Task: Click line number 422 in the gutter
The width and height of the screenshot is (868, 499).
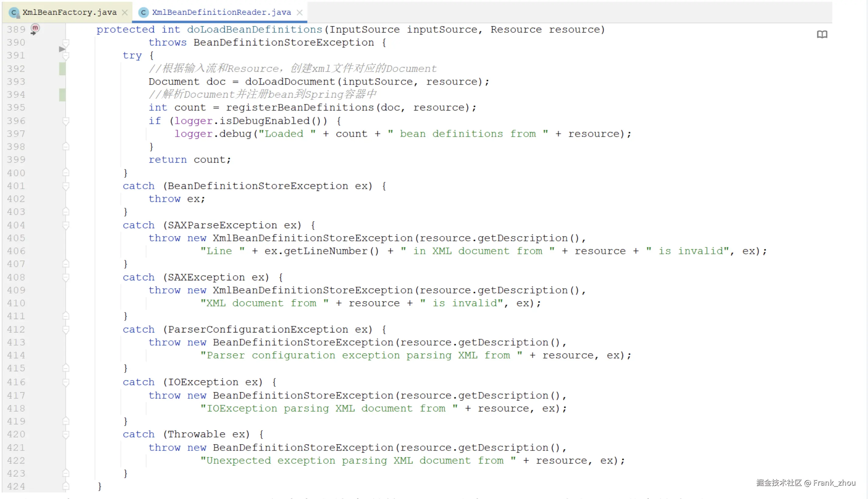Action: (x=16, y=461)
